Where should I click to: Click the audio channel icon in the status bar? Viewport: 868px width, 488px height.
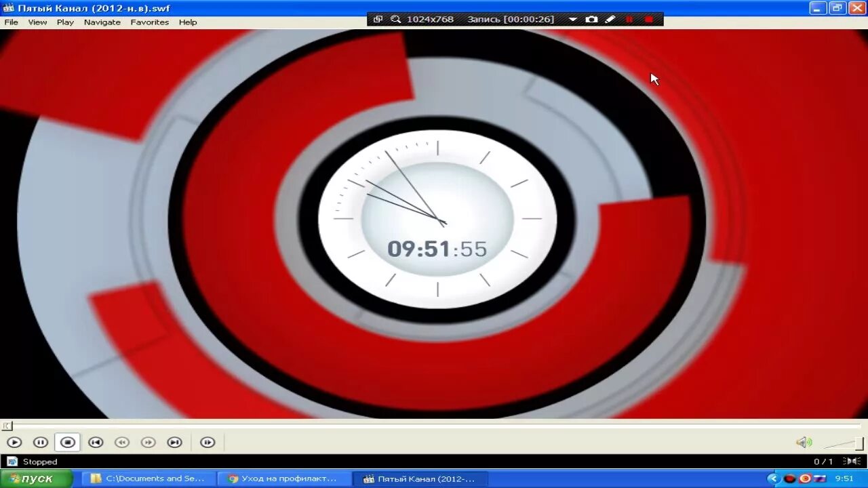pyautogui.click(x=852, y=462)
